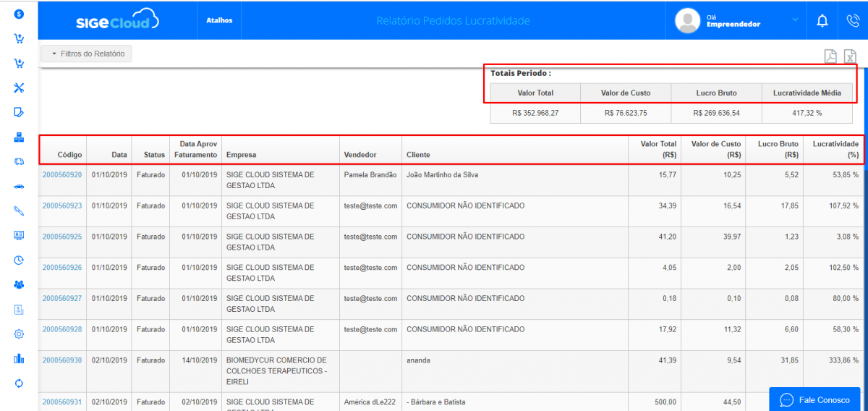Open order 2000560927
This screenshot has height=411, width=868.
(62, 298)
